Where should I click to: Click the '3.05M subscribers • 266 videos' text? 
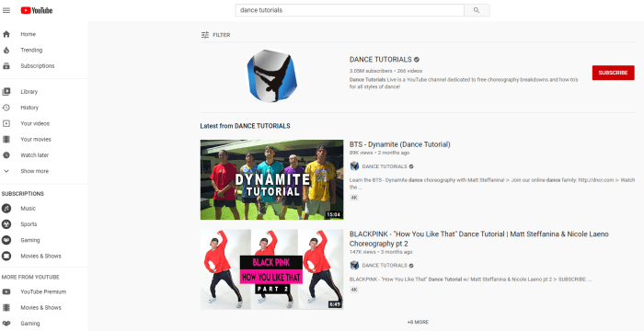point(385,71)
